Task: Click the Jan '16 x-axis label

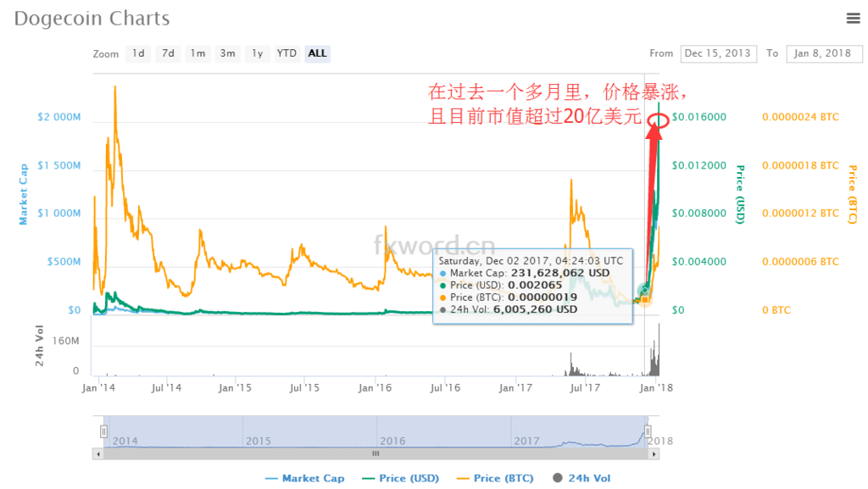Action: pyautogui.click(x=375, y=388)
